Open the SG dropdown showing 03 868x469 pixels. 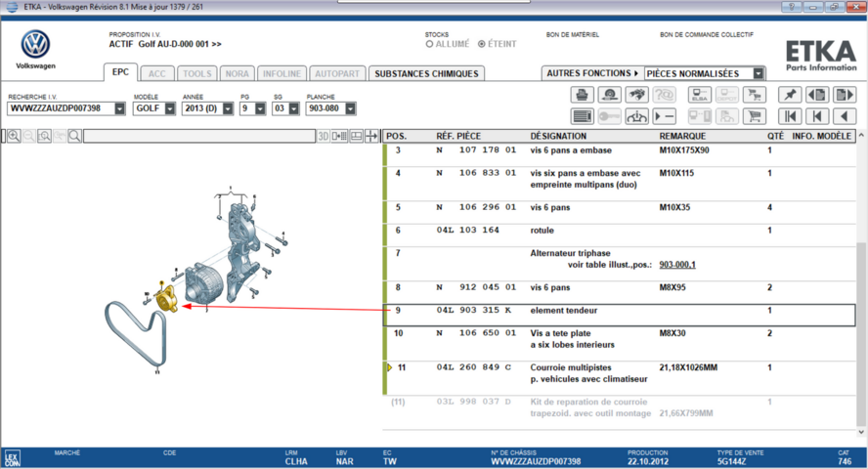point(294,109)
